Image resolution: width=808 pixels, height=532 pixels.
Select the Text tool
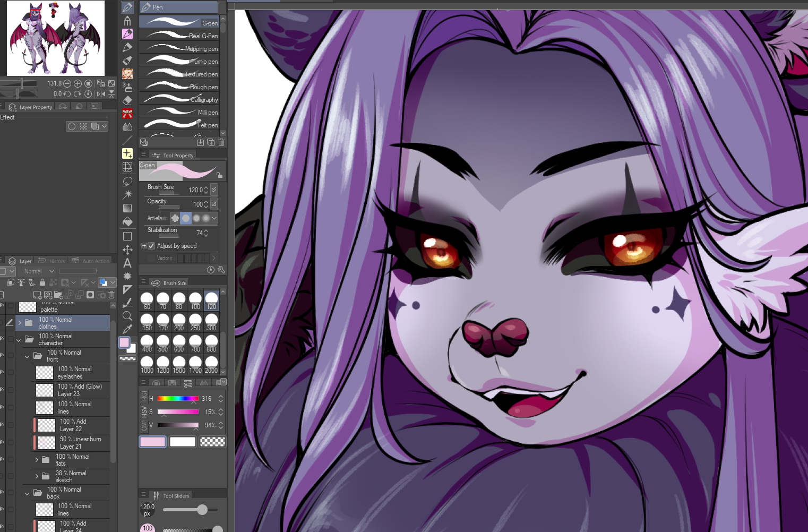127,263
